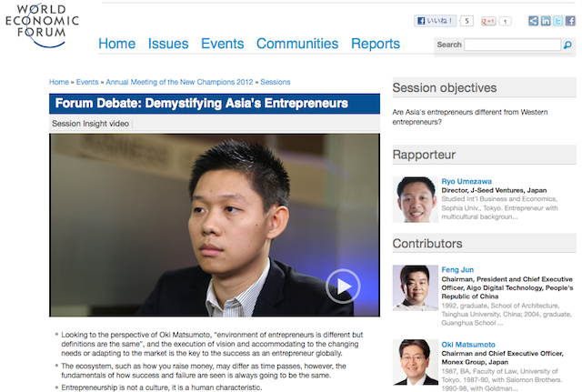Open the Communities navigation item
This screenshot has height=392, width=582.
point(296,44)
